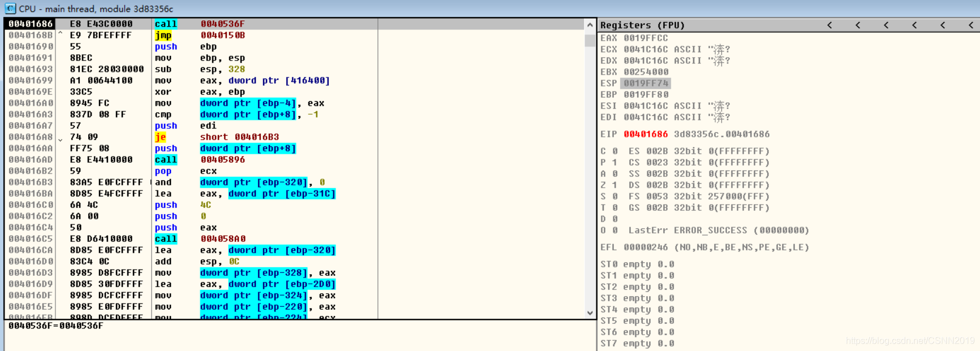This screenshot has width=980, height=351.
Task: Click call target 00405896
Action: pos(222,159)
